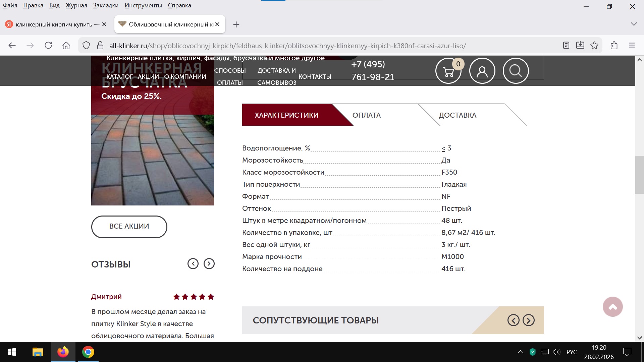Toggle reader view icon in address bar
The width and height of the screenshot is (644, 362).
pos(566,46)
